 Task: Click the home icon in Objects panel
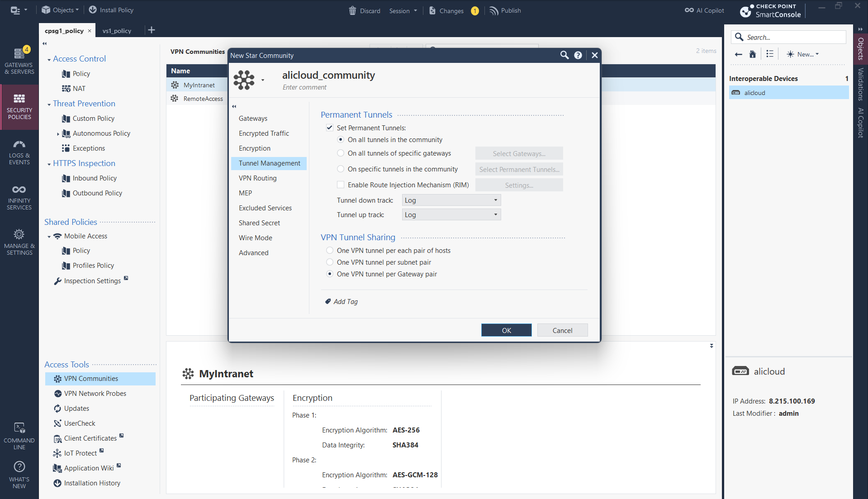tap(752, 54)
